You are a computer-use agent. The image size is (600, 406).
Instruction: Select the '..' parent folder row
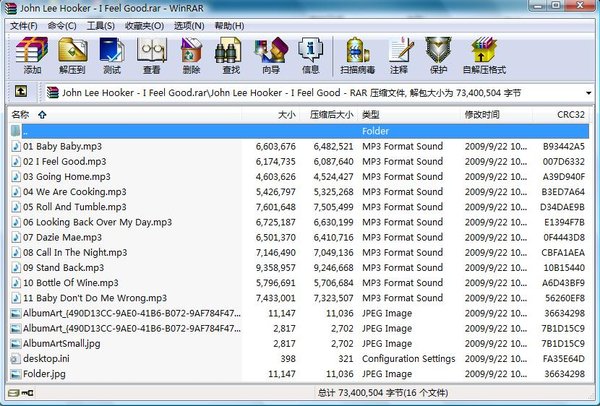[x=299, y=131]
